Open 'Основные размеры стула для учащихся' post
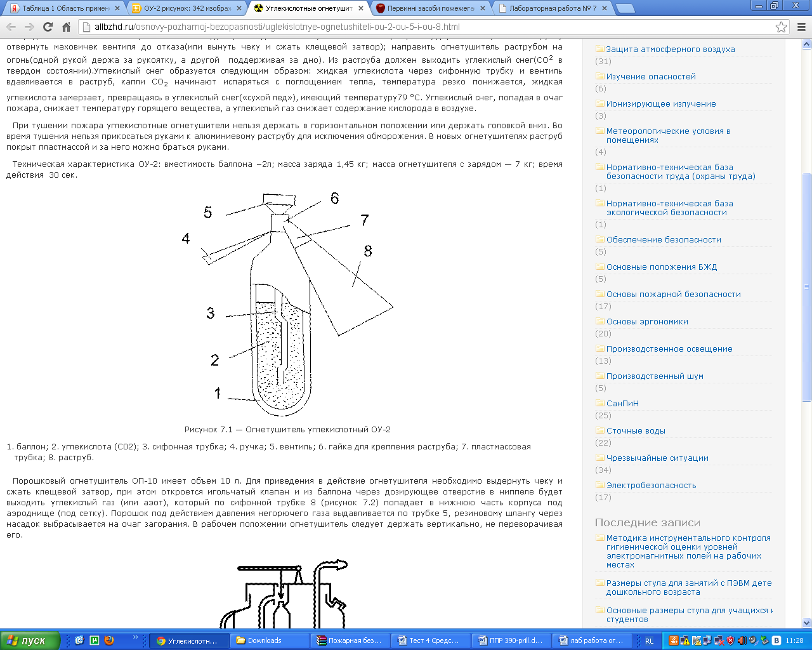 pyautogui.click(x=690, y=614)
